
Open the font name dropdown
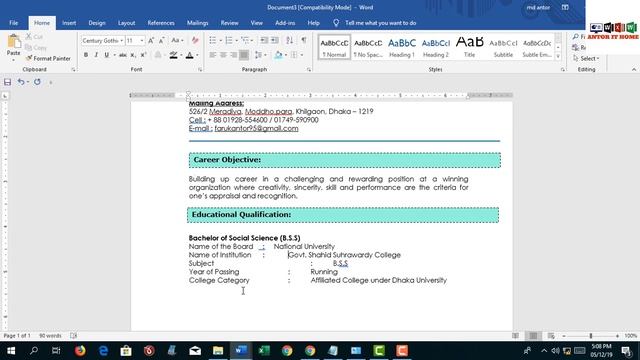121,41
